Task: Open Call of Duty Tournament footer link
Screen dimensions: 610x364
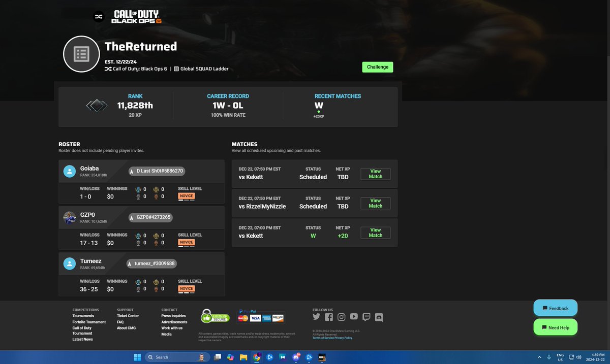Action: [82, 330]
